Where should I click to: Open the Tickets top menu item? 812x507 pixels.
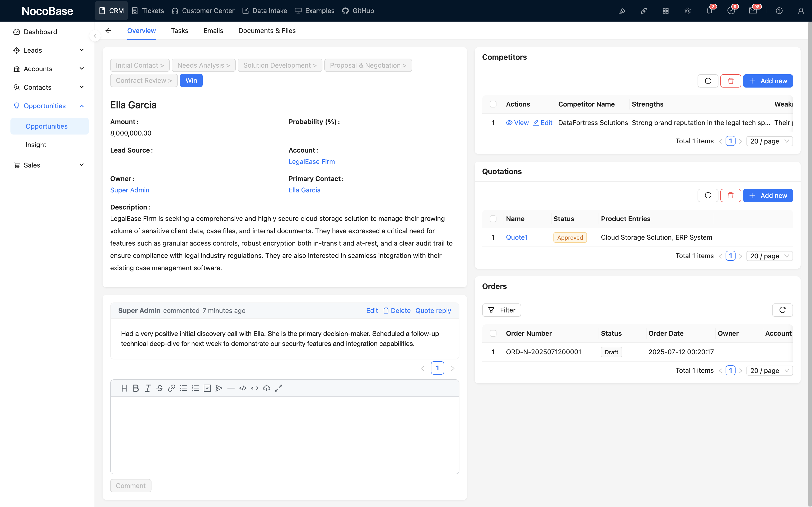click(148, 11)
